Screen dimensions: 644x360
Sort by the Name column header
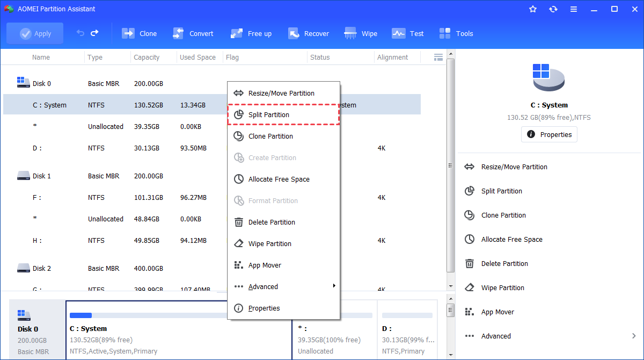pyautogui.click(x=41, y=57)
